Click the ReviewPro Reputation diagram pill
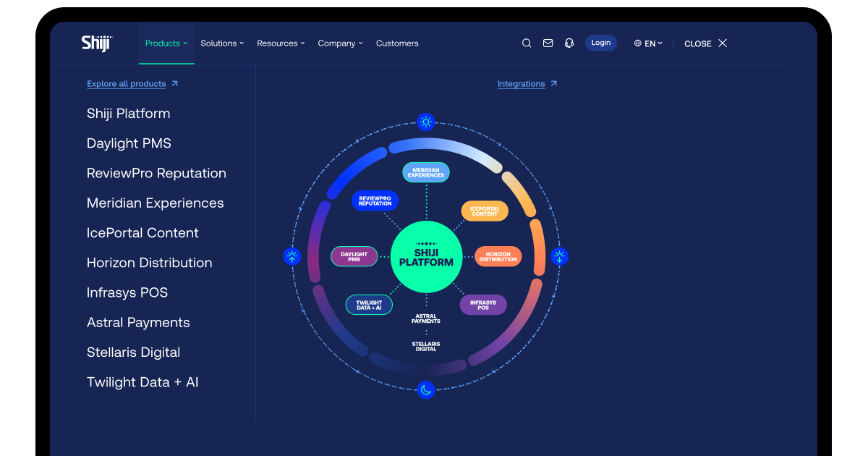The height and width of the screenshot is (456, 868). point(375,200)
